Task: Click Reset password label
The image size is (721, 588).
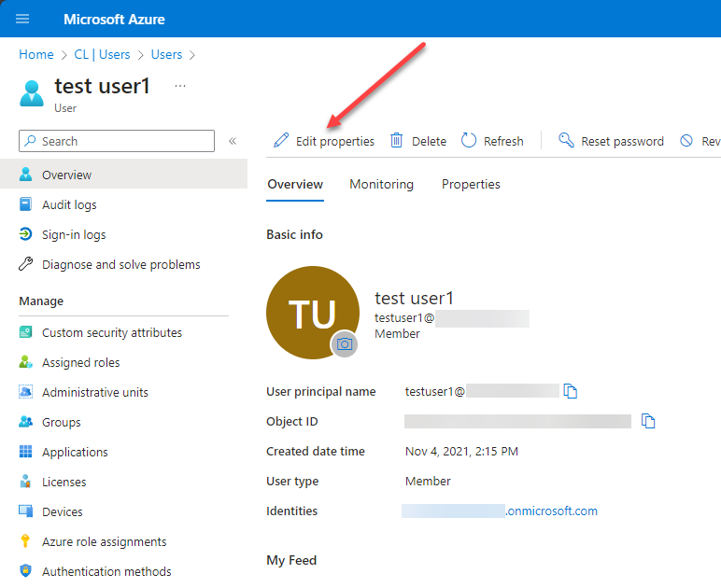Action: coord(623,142)
